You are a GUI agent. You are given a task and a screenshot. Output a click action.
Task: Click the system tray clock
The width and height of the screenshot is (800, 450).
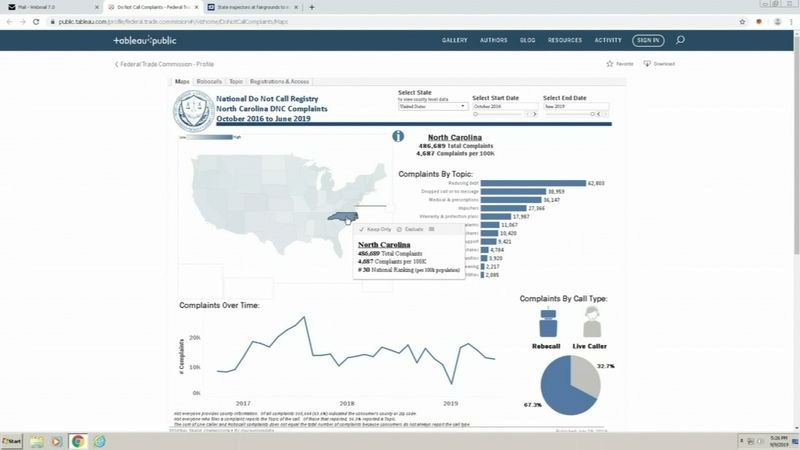pyautogui.click(x=779, y=441)
